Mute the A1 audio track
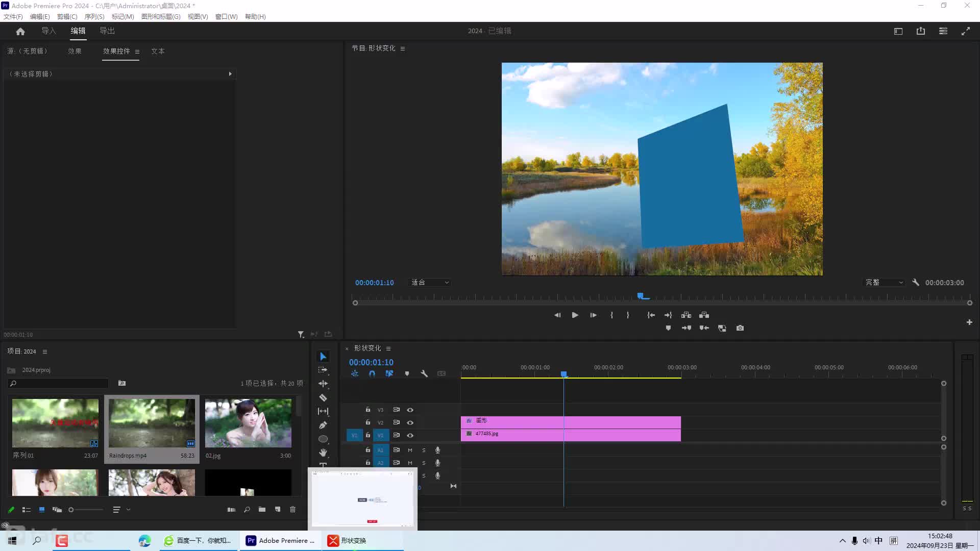980x551 pixels. 410,450
